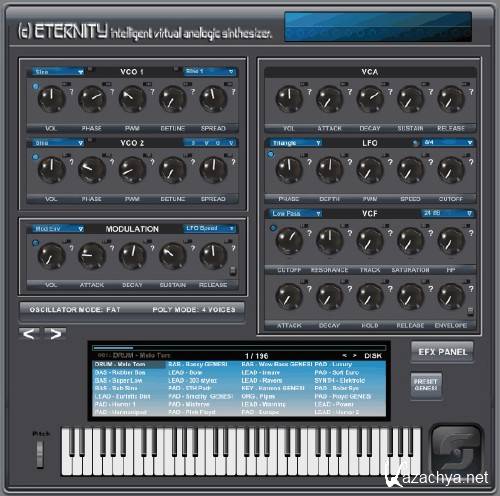Click small indicator beside VCO 1 waveform dropdown
Image resolution: width=500 pixels, height=496 pixels.
click(x=90, y=70)
